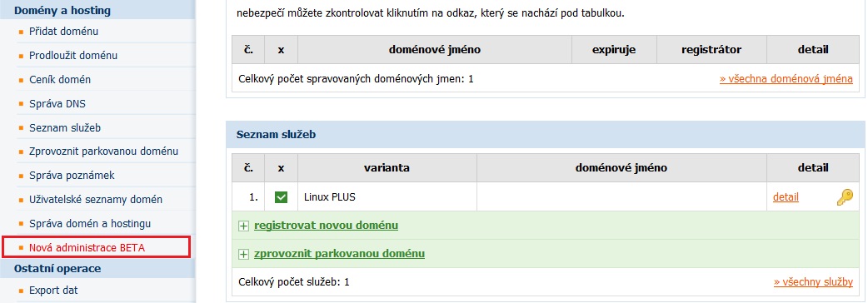Click Export dat under Ostatní operace
Image resolution: width=868 pixels, height=303 pixels.
tap(53, 290)
